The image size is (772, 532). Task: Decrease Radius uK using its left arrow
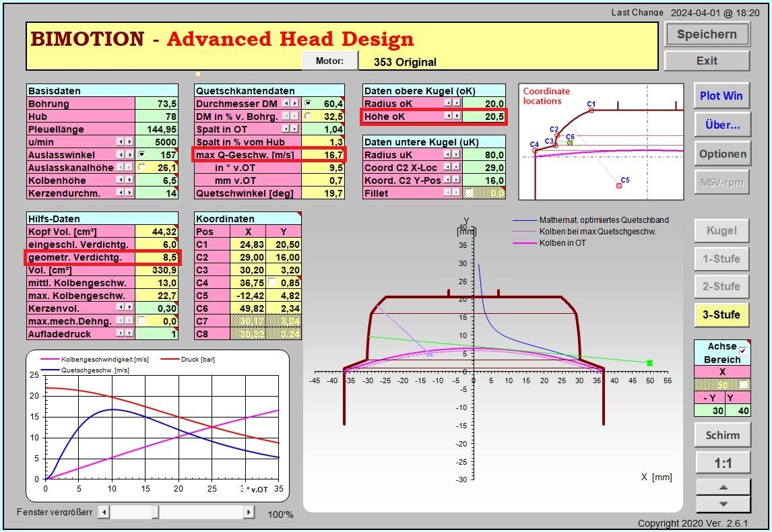[x=449, y=155]
